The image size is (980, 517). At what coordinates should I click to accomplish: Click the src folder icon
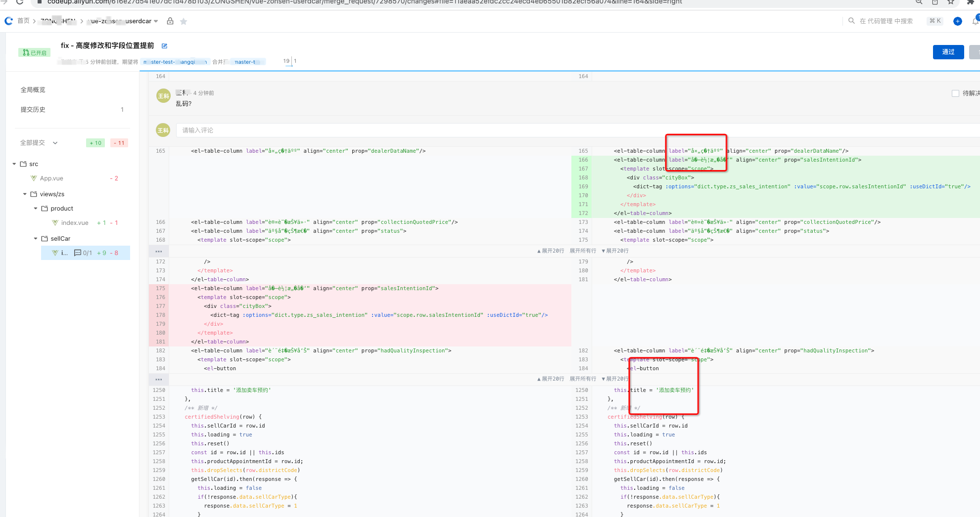coord(23,164)
